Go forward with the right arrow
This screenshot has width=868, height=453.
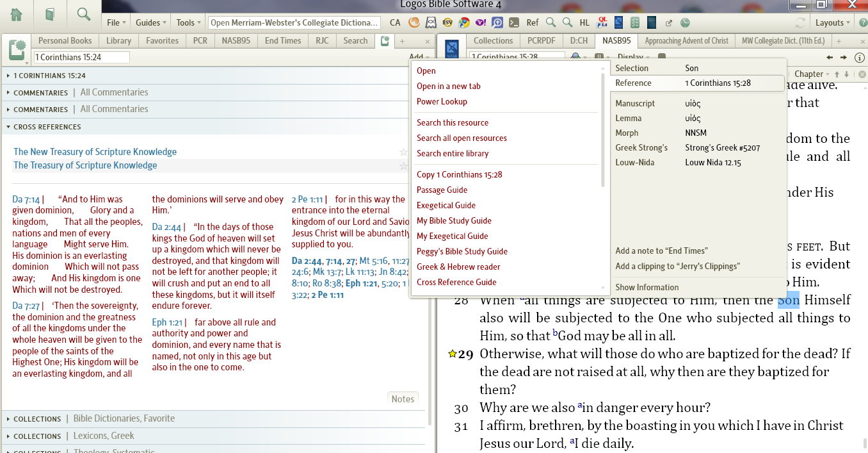tap(844, 57)
